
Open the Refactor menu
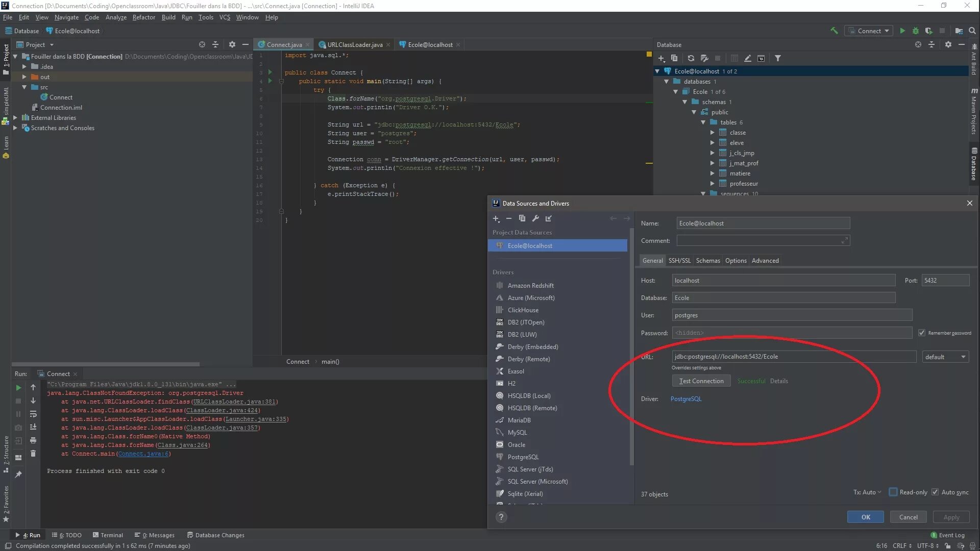143,17
